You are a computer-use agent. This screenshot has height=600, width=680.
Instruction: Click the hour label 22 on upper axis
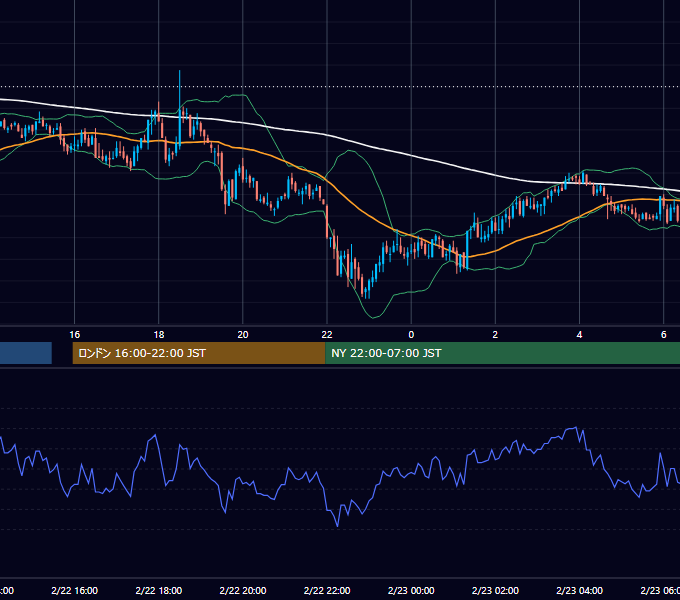327,334
